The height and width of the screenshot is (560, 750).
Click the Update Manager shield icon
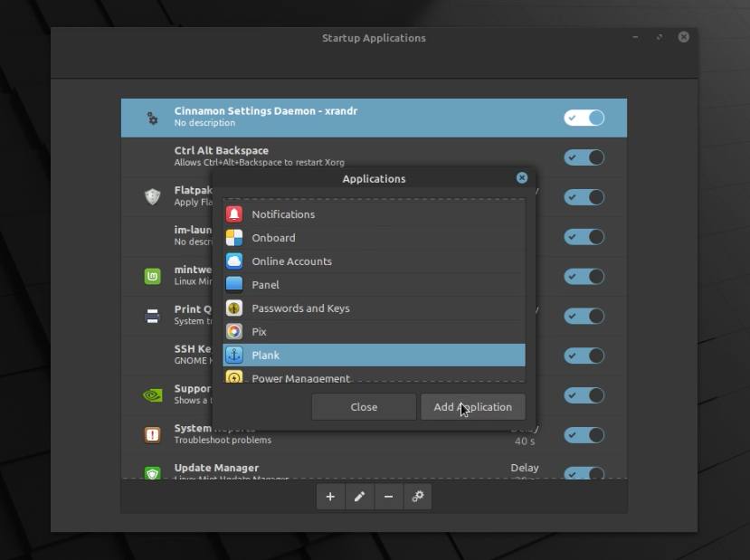tap(152, 473)
